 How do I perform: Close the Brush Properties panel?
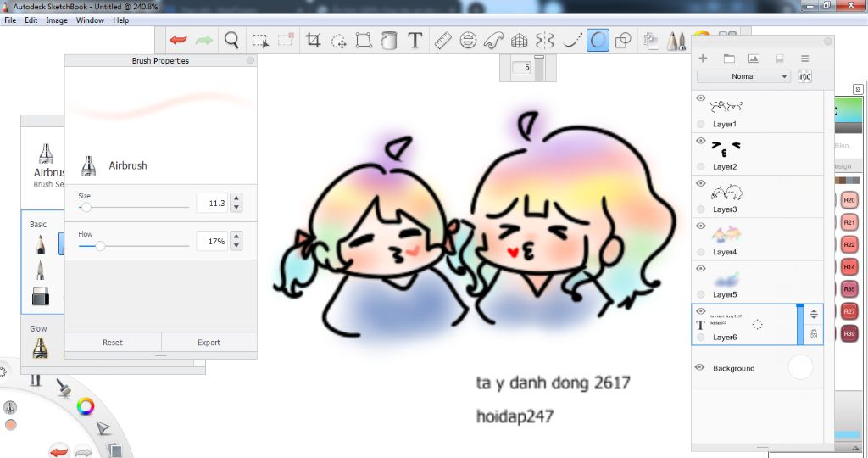[250, 60]
